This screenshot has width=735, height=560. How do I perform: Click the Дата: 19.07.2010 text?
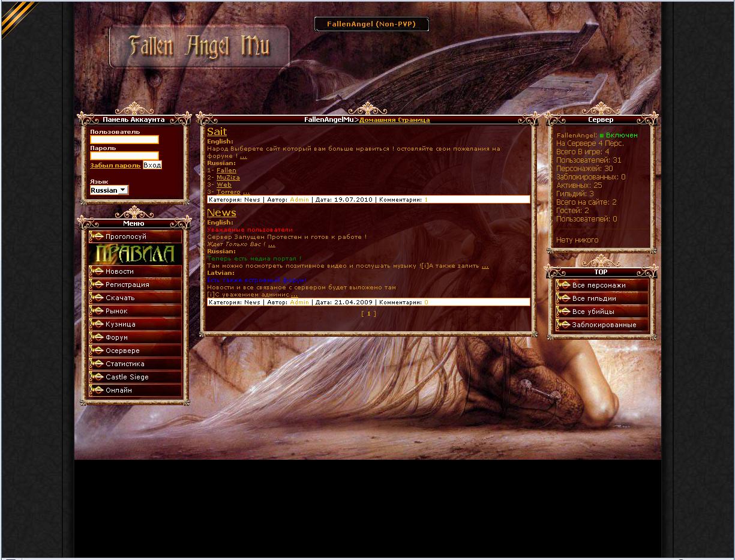click(344, 199)
